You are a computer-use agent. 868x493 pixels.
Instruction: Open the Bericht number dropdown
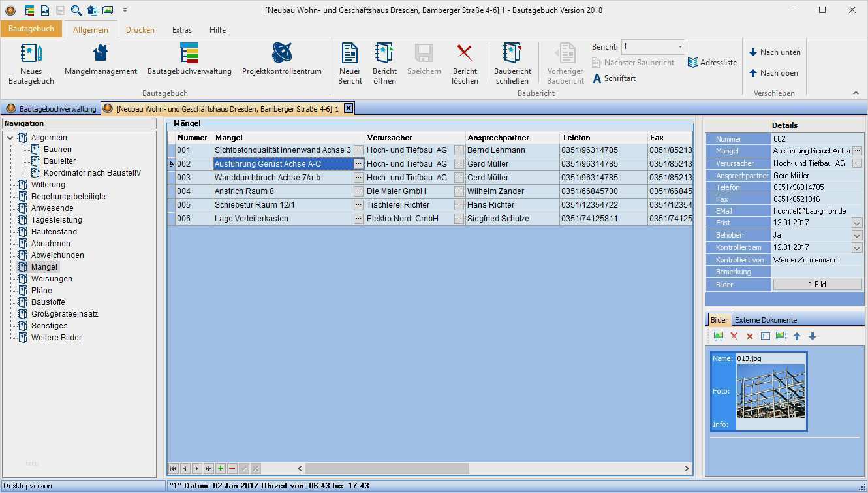(680, 47)
